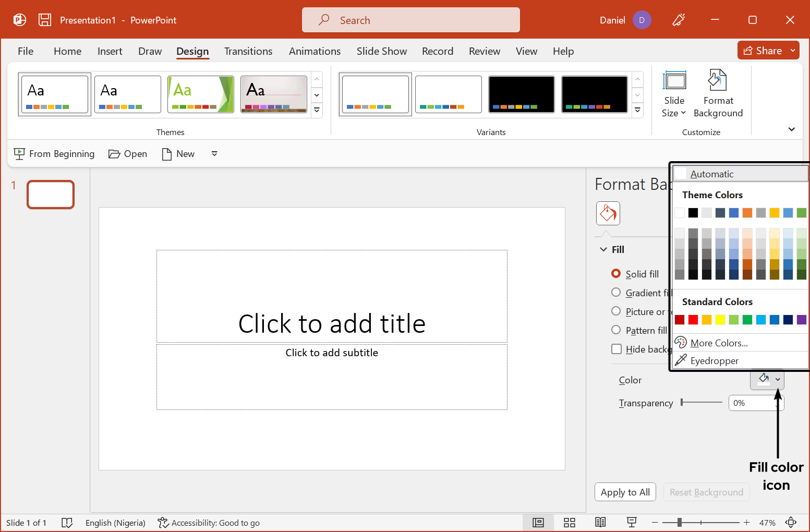Open the File menu

tap(26, 51)
